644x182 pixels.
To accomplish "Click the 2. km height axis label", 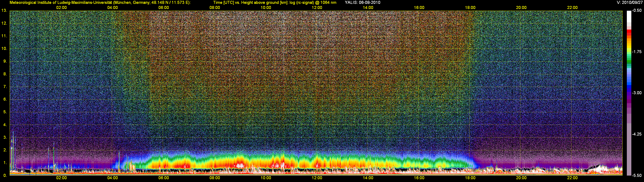I will click(x=5, y=150).
